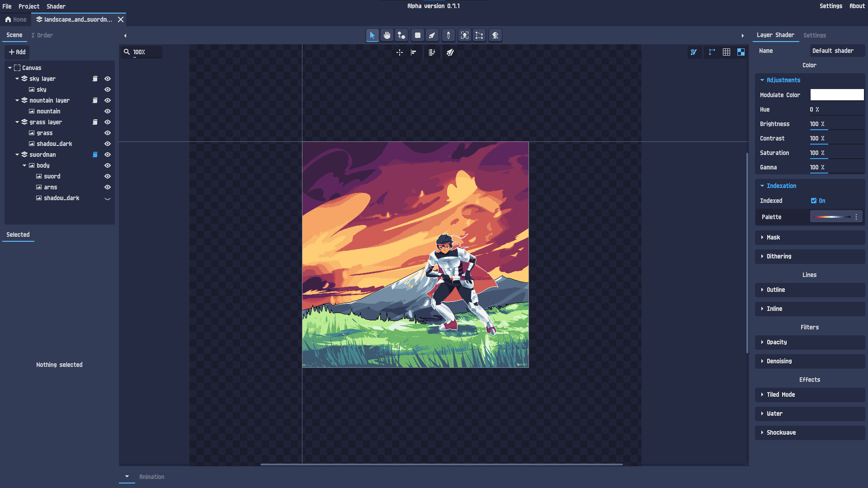
Task: Select the Pan hand tool
Action: (x=387, y=35)
